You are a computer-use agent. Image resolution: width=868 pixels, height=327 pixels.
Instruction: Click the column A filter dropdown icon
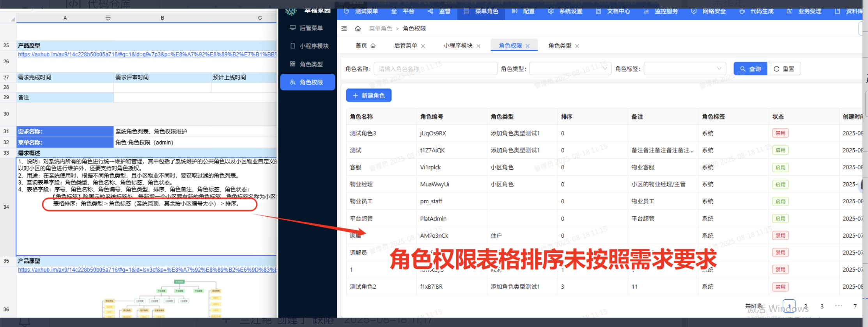tap(108, 18)
